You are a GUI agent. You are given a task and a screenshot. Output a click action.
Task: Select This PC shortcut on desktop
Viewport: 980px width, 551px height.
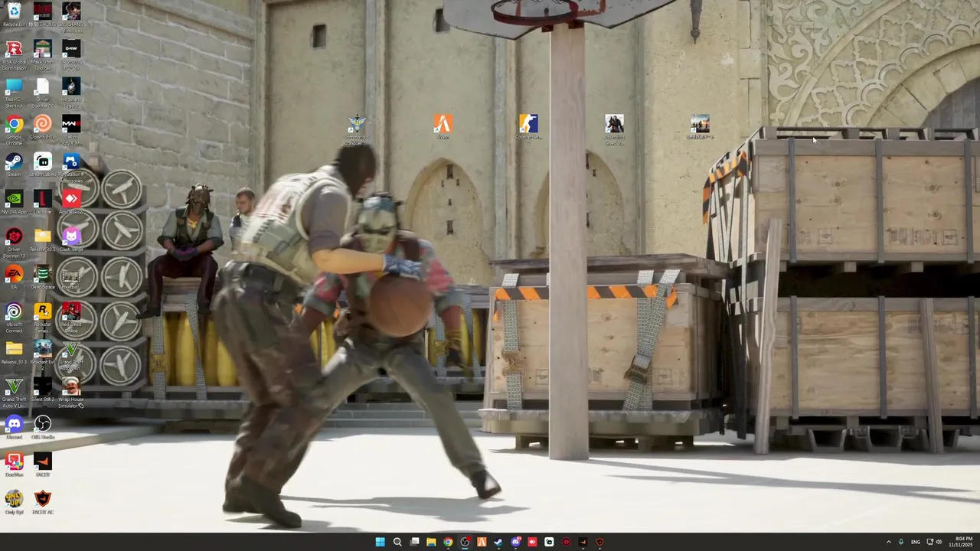(14, 93)
